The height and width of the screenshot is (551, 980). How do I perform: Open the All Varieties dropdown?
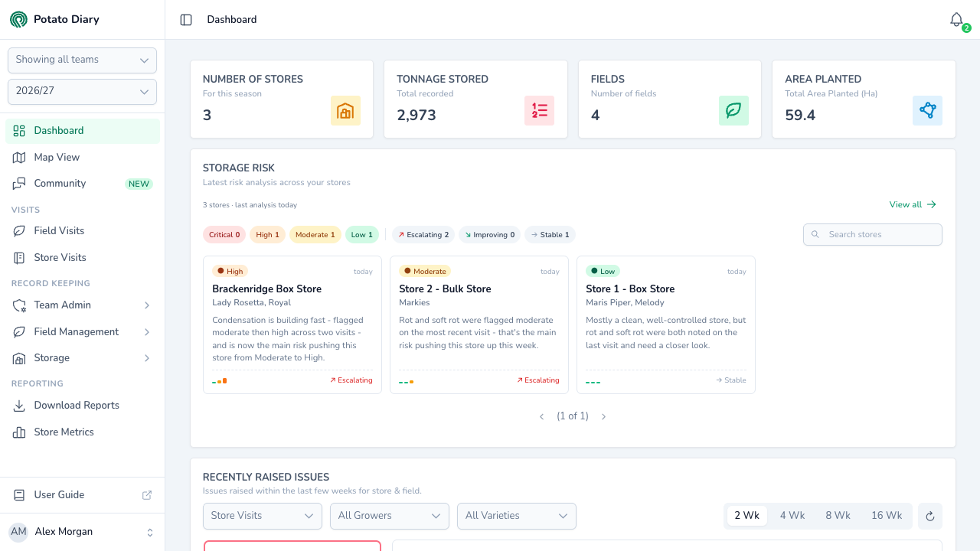tap(517, 516)
